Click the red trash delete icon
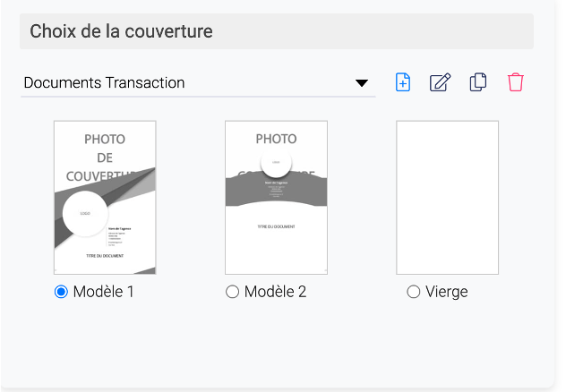Screen dimensions: 566x392 516,82
